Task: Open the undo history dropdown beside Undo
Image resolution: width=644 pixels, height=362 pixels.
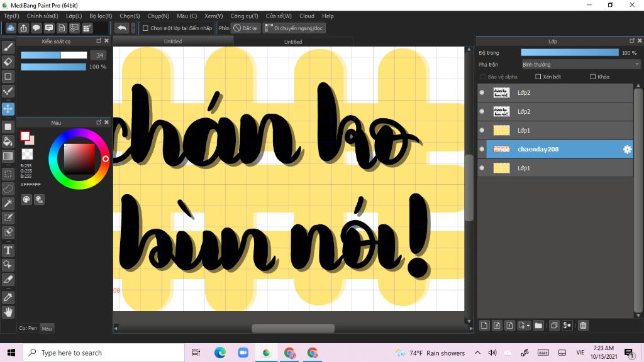Action: [133, 28]
